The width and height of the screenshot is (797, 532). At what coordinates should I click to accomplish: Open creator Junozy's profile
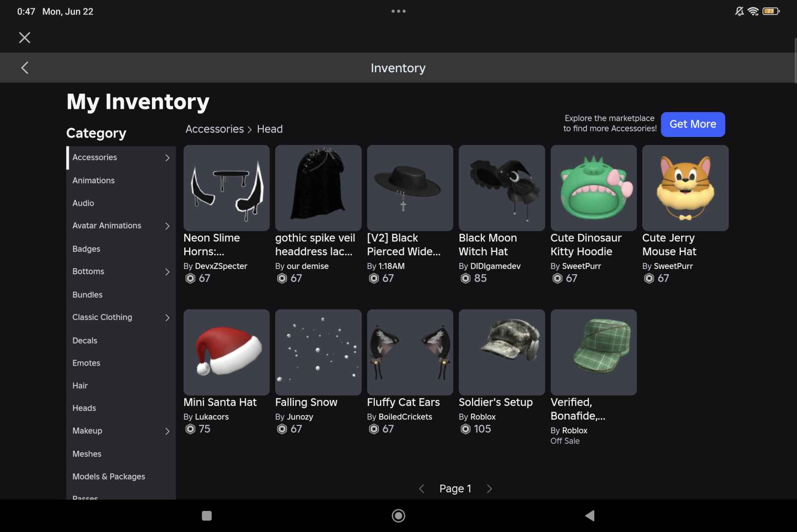300,417
